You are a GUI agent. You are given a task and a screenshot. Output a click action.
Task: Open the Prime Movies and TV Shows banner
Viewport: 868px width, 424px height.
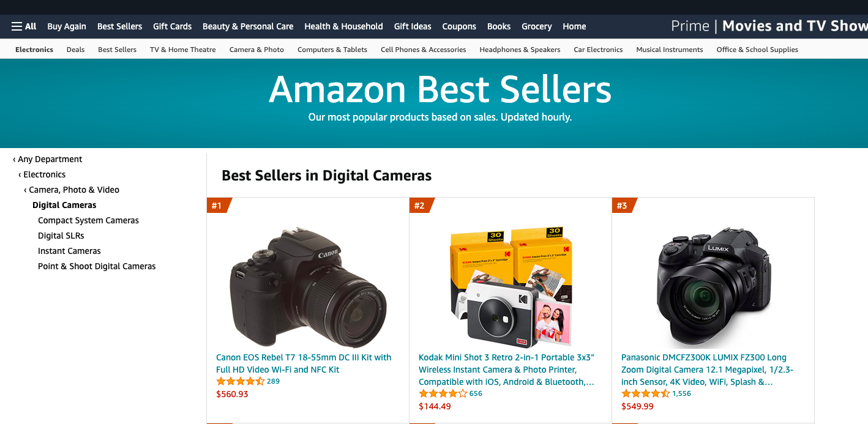click(769, 26)
